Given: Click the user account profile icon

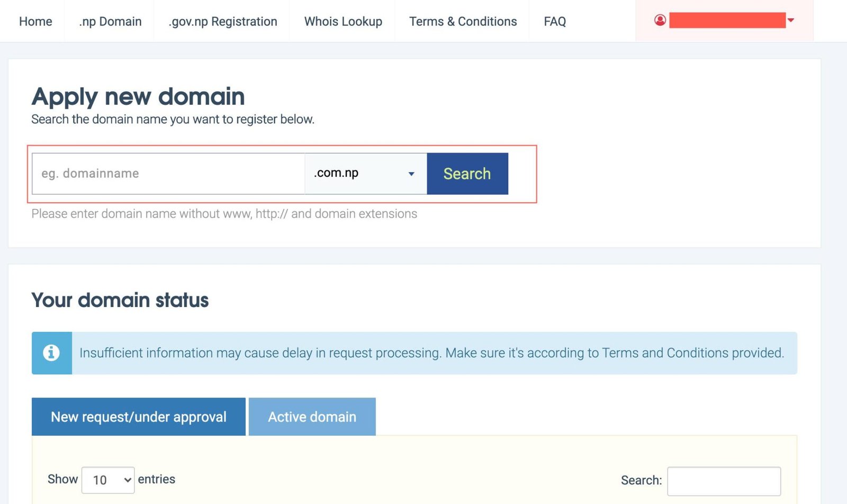Looking at the screenshot, I should 660,20.
